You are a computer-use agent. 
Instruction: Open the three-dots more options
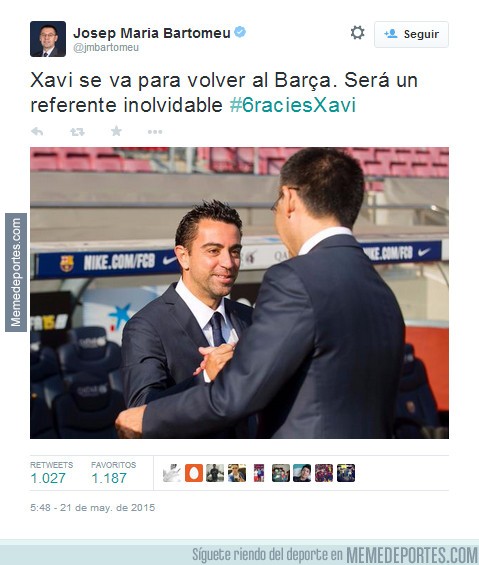tap(155, 132)
